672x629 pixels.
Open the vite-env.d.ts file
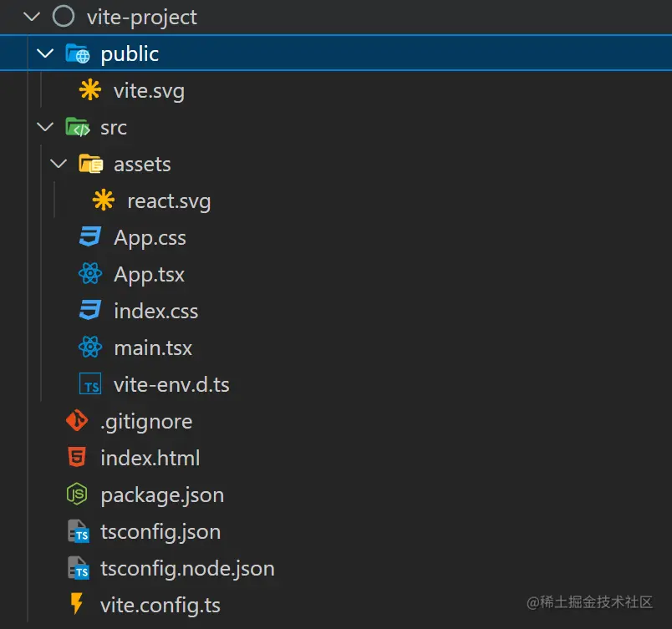pyautogui.click(x=171, y=384)
